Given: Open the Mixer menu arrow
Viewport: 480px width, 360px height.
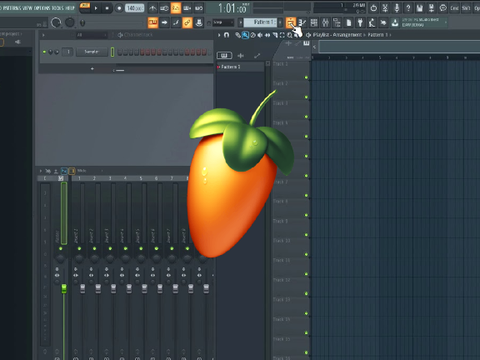Looking at the screenshot, I should click(41, 171).
